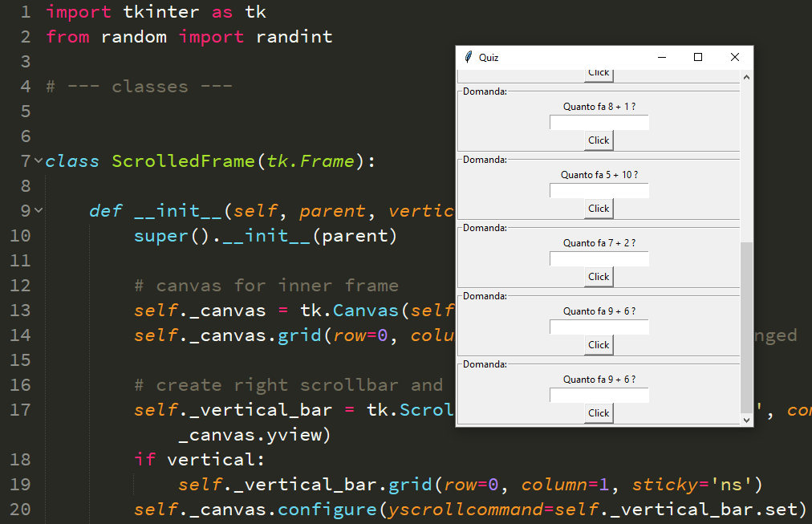This screenshot has height=524, width=812.
Task: Click the Python feather icon in Quiz title bar
Action: point(468,57)
